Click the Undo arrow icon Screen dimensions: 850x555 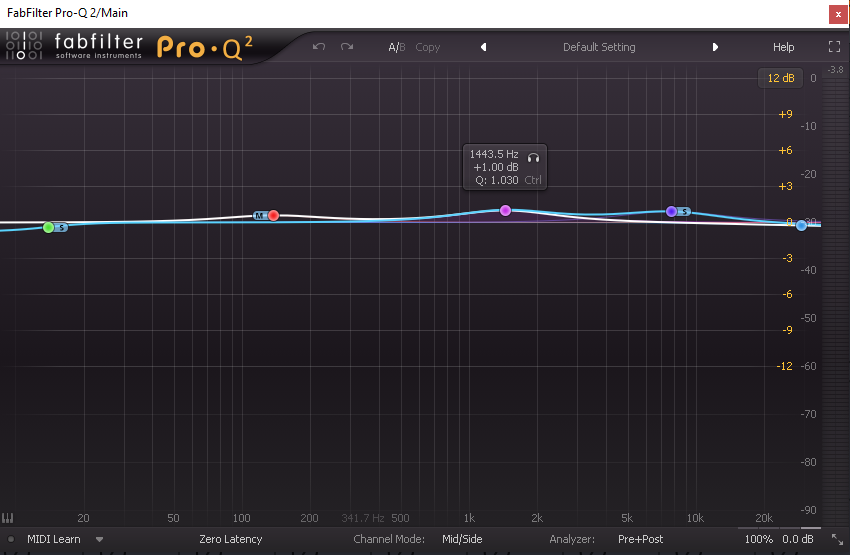[x=319, y=47]
